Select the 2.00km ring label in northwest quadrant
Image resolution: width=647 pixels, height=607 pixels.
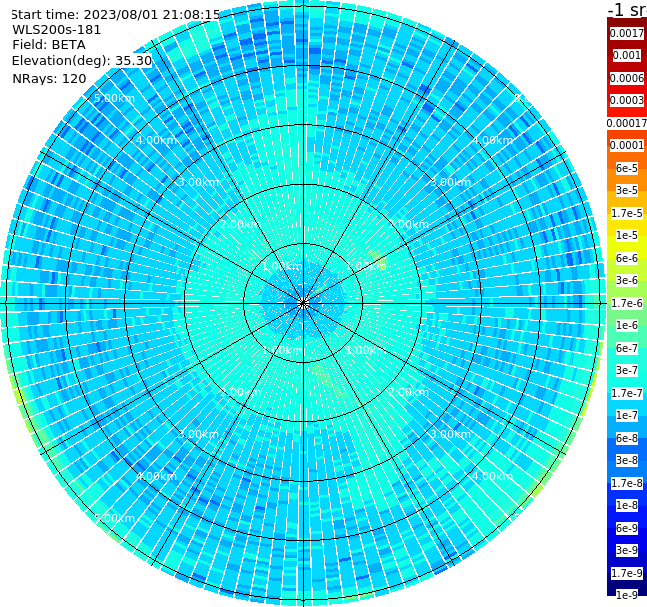click(241, 224)
